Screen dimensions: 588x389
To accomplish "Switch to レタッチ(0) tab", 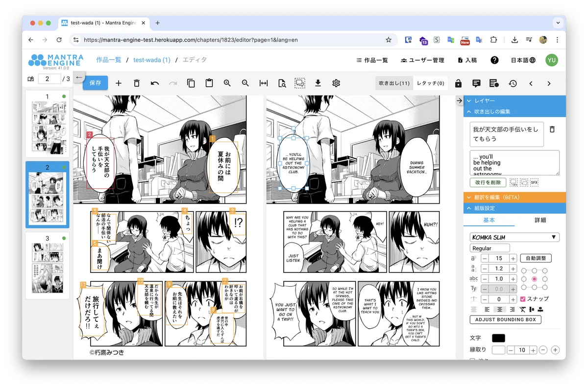I will (x=430, y=83).
